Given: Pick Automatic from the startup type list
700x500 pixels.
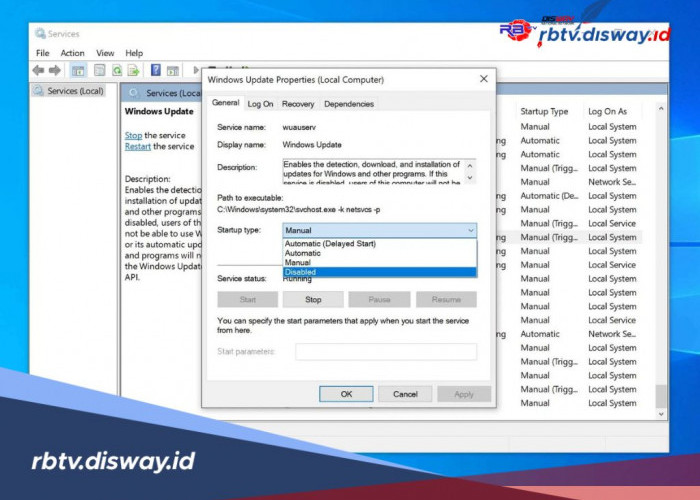Looking at the screenshot, I should 304,253.
